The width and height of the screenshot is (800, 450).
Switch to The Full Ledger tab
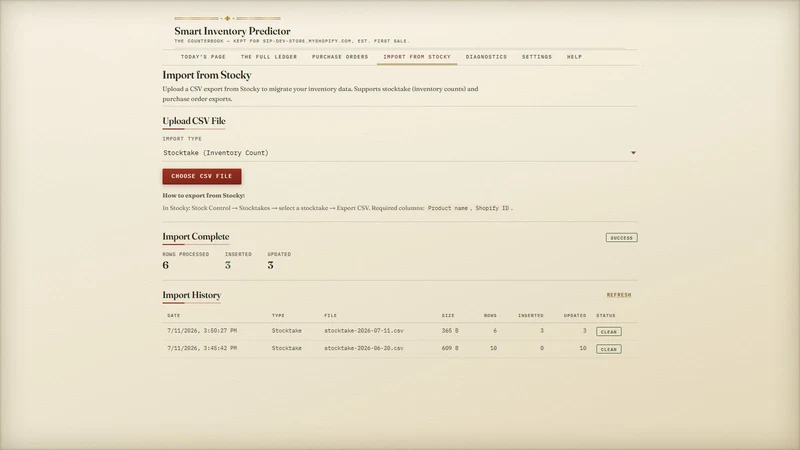269,57
